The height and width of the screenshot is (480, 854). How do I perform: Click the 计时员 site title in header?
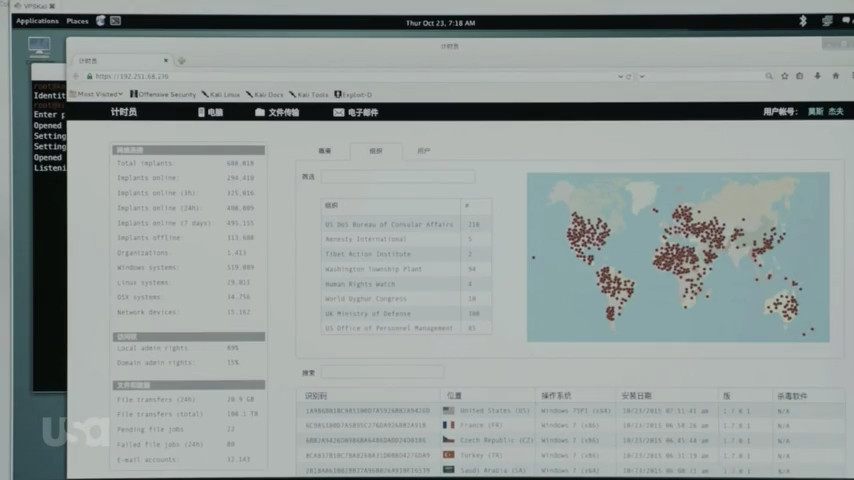pos(124,112)
